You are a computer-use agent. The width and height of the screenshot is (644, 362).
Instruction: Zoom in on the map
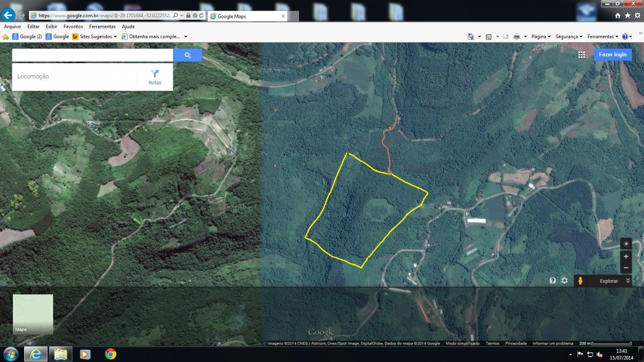(626, 256)
